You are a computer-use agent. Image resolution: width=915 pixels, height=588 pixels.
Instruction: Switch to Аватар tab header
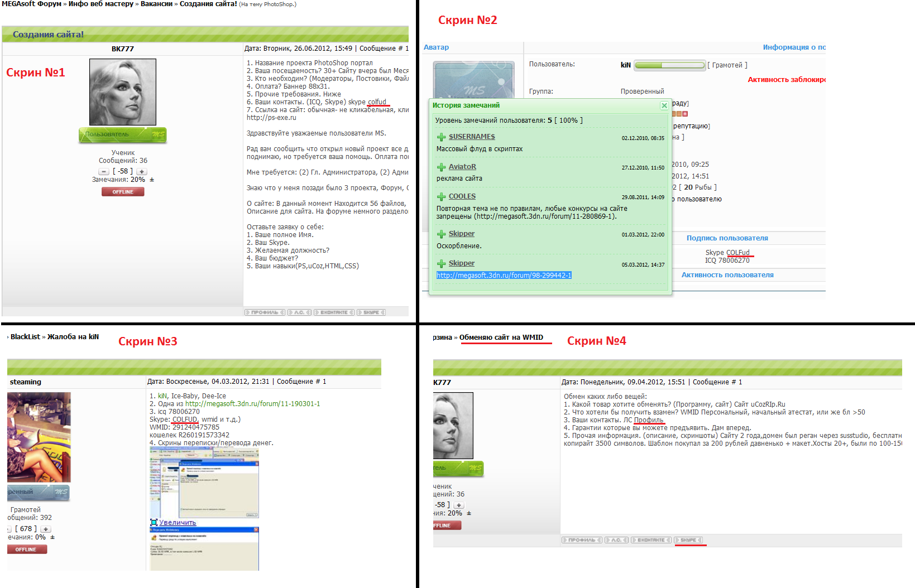tap(436, 47)
